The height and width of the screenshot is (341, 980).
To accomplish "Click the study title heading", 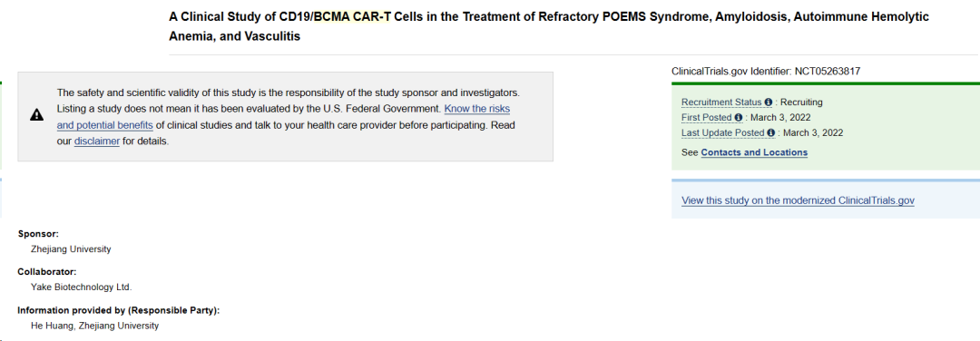I will pyautogui.click(x=549, y=27).
